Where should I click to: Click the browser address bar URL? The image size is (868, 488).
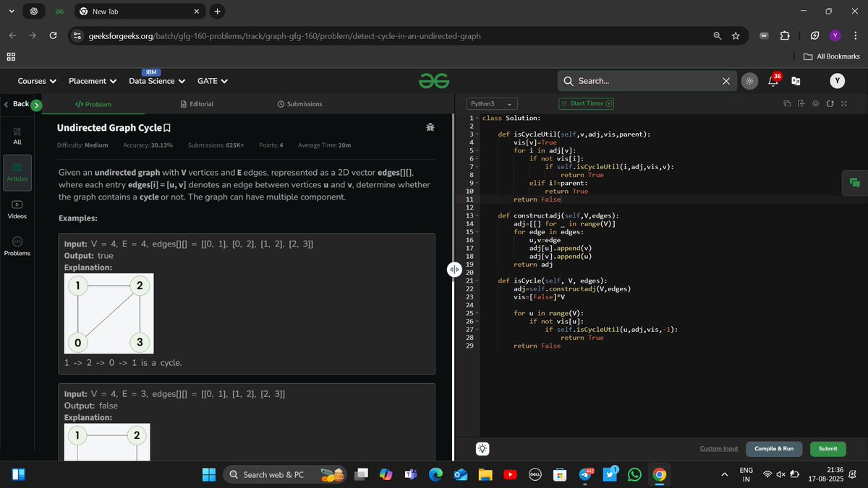click(284, 35)
